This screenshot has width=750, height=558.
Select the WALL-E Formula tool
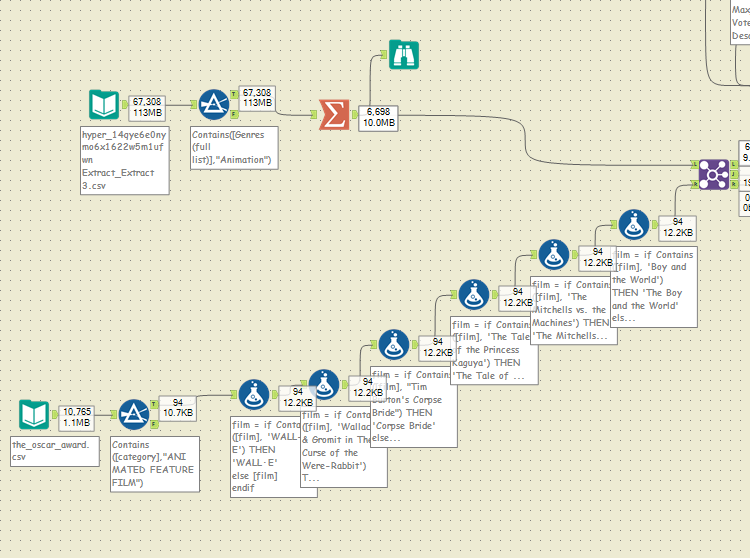[x=254, y=394]
